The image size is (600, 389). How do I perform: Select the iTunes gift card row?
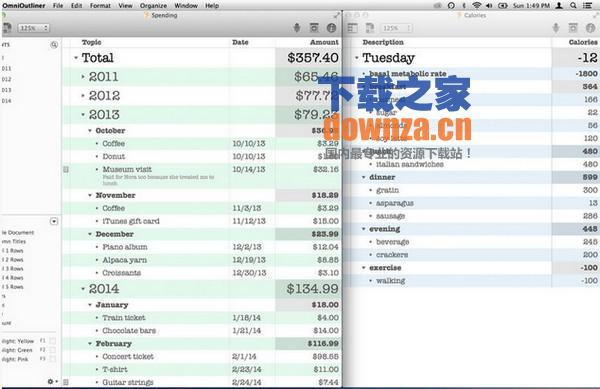(201, 221)
